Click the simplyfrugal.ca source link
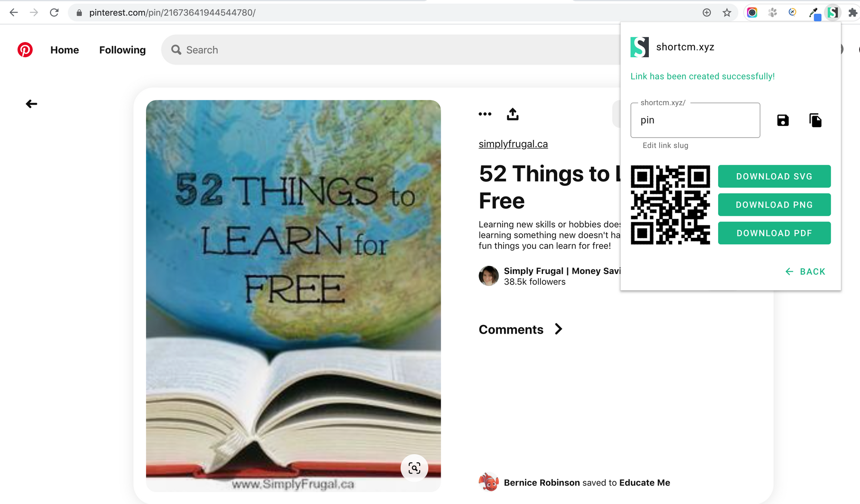Image resolution: width=860 pixels, height=504 pixels. [x=513, y=143]
